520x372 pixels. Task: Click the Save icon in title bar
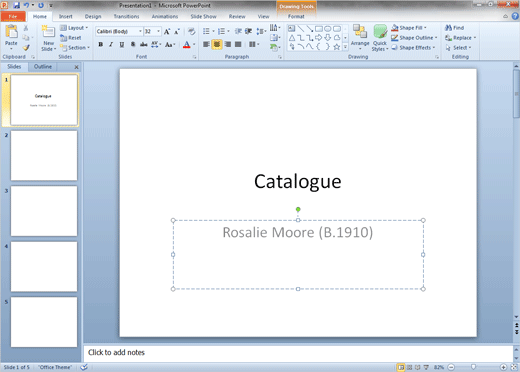tap(16, 5)
